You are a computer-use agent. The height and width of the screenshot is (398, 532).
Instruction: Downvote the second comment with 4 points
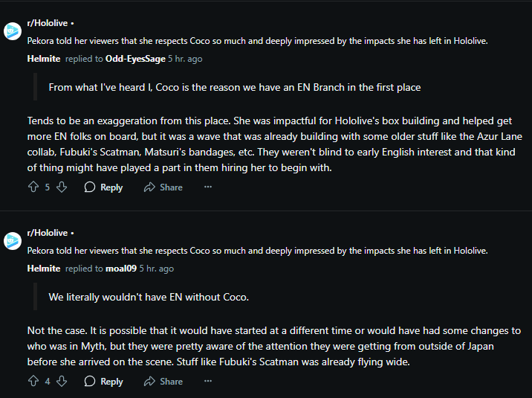tap(62, 381)
